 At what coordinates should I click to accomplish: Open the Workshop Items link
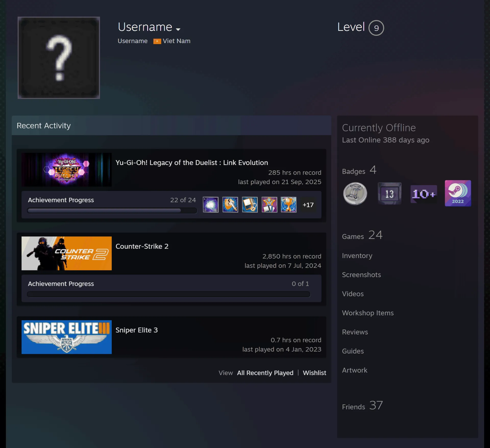coord(368,313)
